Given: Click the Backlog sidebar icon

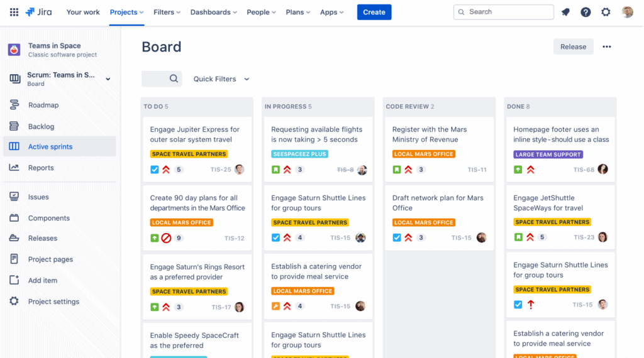Looking at the screenshot, I should [14, 126].
